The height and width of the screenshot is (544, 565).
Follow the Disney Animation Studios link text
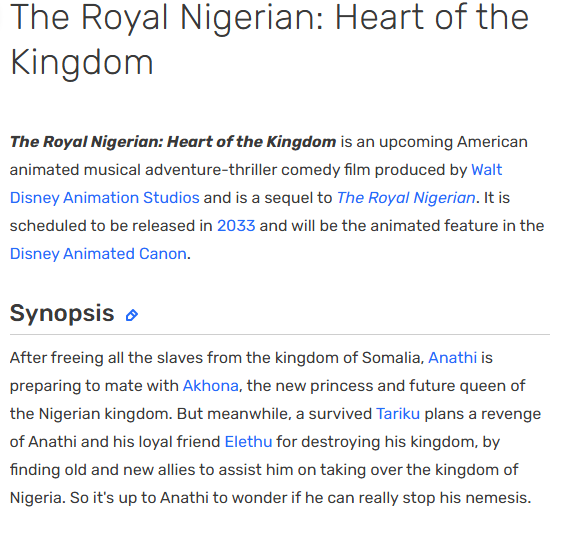[104, 198]
